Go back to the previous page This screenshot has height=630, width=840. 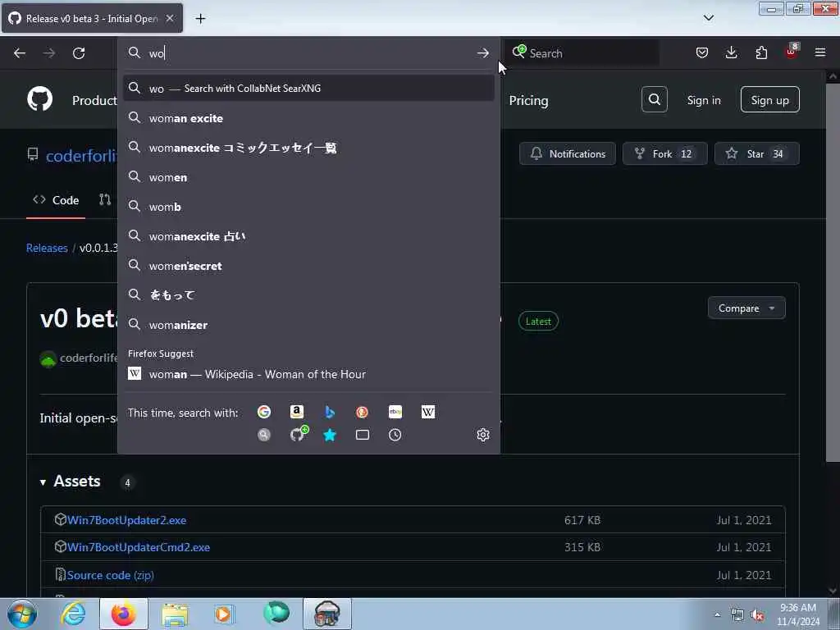tap(20, 53)
